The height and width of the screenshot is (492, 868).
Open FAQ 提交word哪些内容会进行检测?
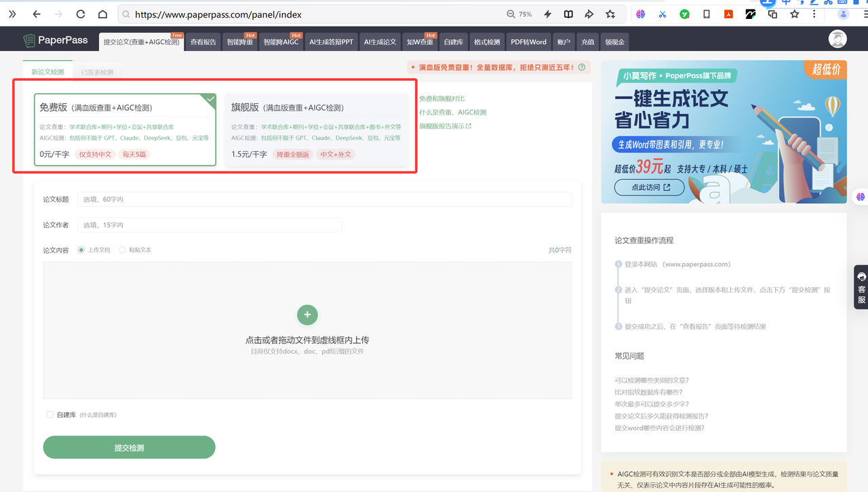click(x=659, y=428)
